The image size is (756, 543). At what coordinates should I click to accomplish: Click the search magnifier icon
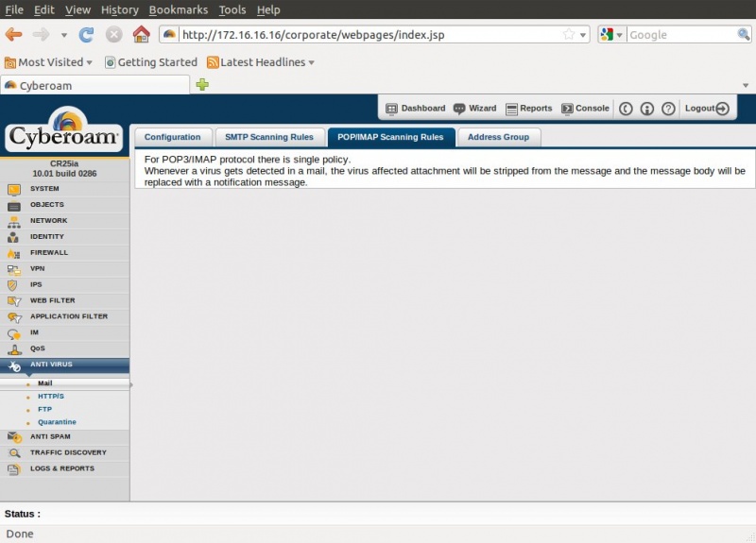[x=744, y=34]
